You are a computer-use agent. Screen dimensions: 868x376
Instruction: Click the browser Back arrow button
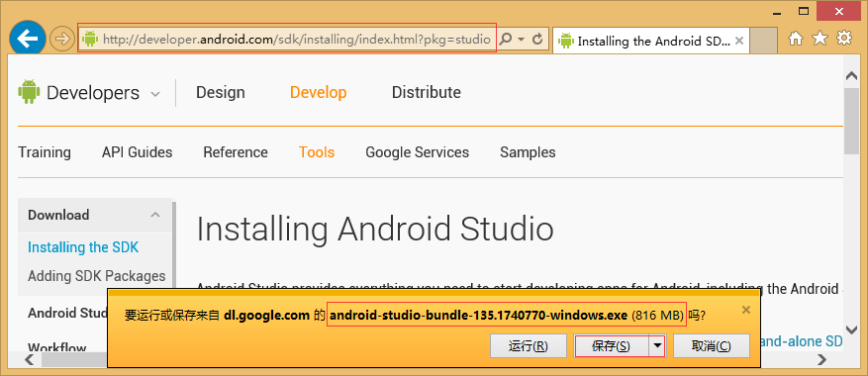28,39
